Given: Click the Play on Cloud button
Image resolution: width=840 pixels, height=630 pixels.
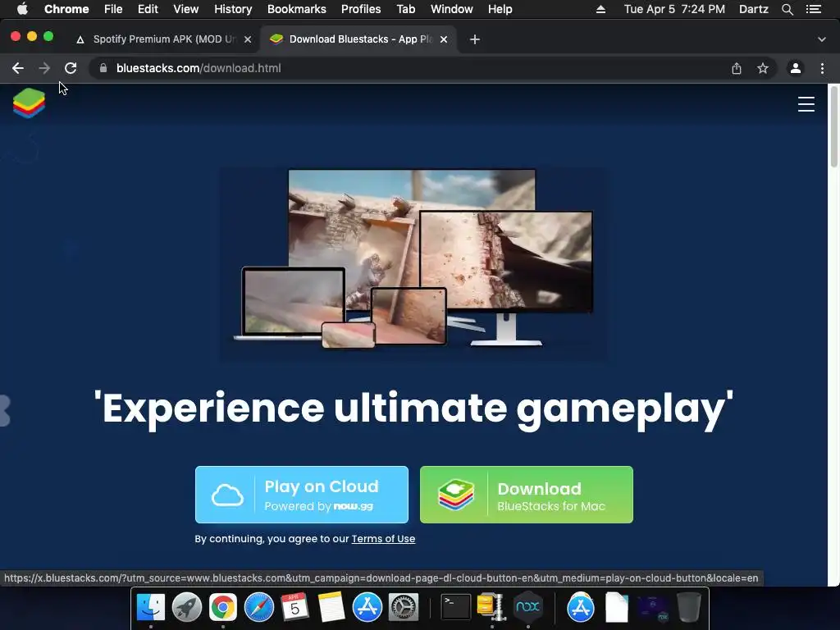Looking at the screenshot, I should 302,495.
